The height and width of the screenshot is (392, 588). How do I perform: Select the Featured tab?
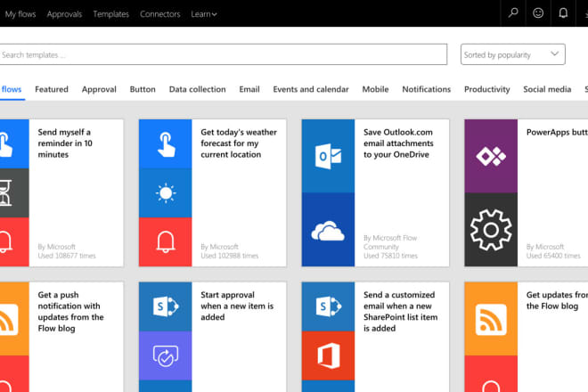(x=52, y=89)
